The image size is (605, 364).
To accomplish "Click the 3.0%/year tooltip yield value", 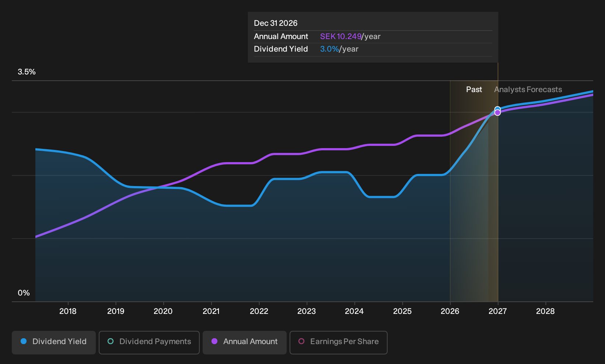I will click(x=339, y=49).
